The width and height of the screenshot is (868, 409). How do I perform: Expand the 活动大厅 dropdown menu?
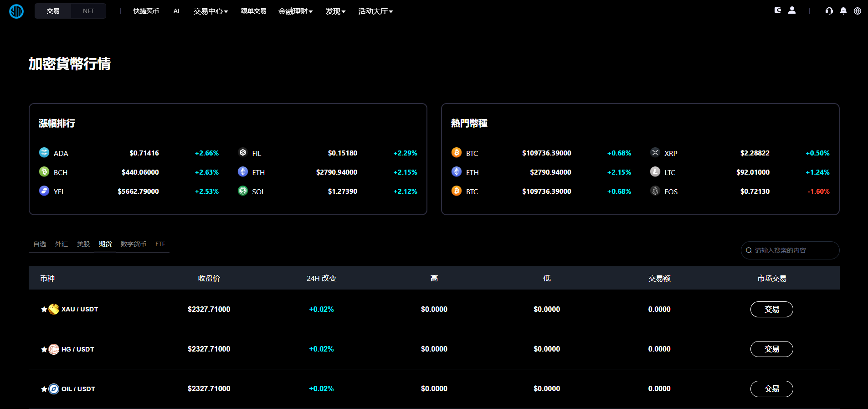coord(375,11)
